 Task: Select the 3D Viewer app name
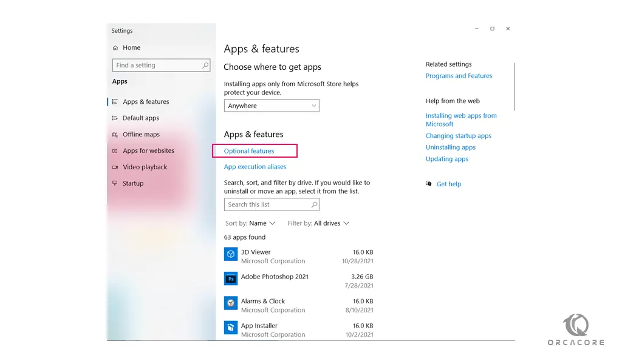[256, 252]
